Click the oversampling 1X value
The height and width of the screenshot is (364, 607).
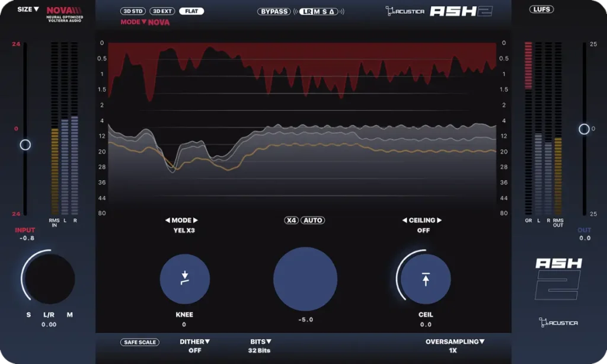pos(453,350)
